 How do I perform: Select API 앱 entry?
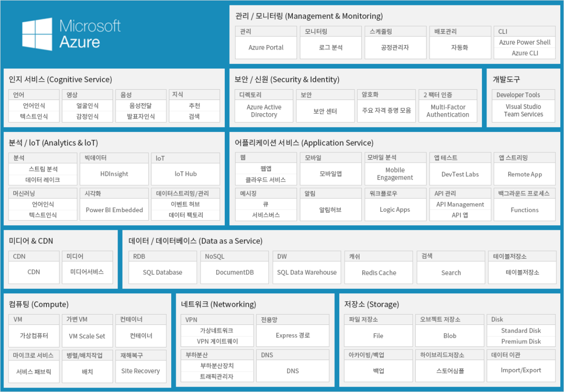tap(460, 215)
